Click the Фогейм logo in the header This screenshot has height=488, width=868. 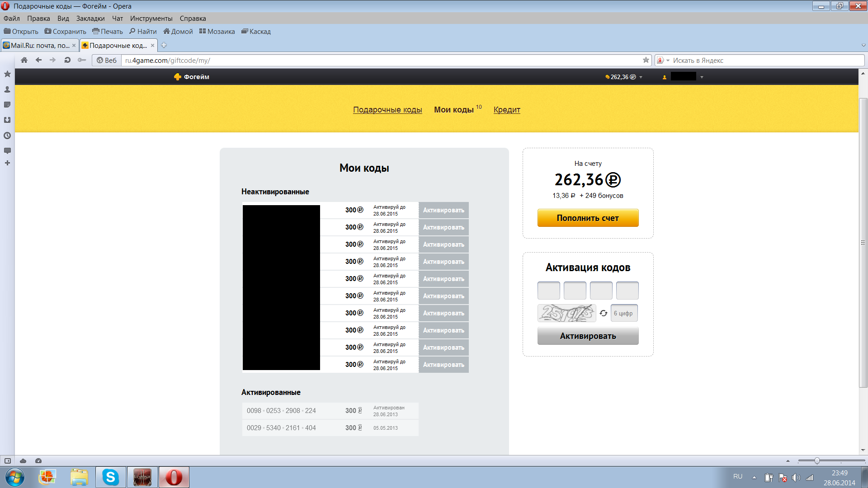tap(191, 77)
